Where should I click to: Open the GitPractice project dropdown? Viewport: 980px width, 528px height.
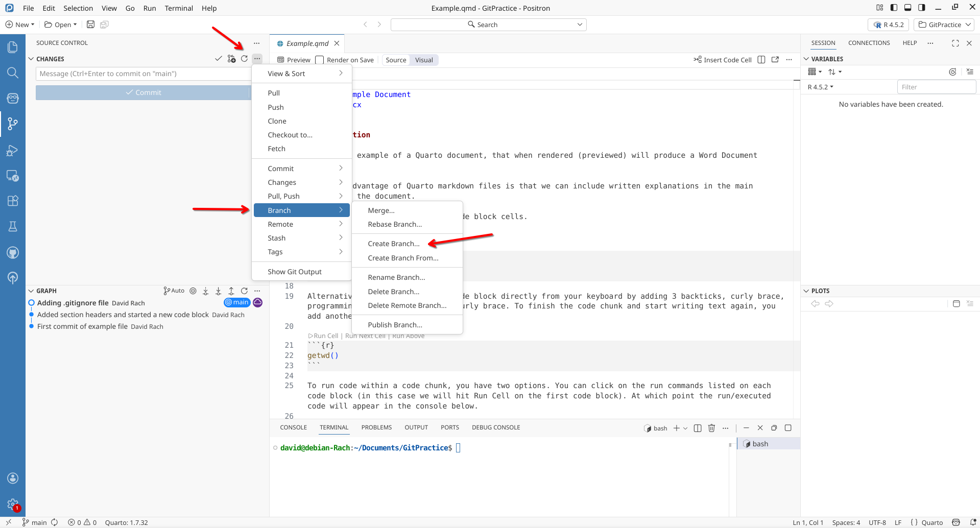pyautogui.click(x=944, y=25)
